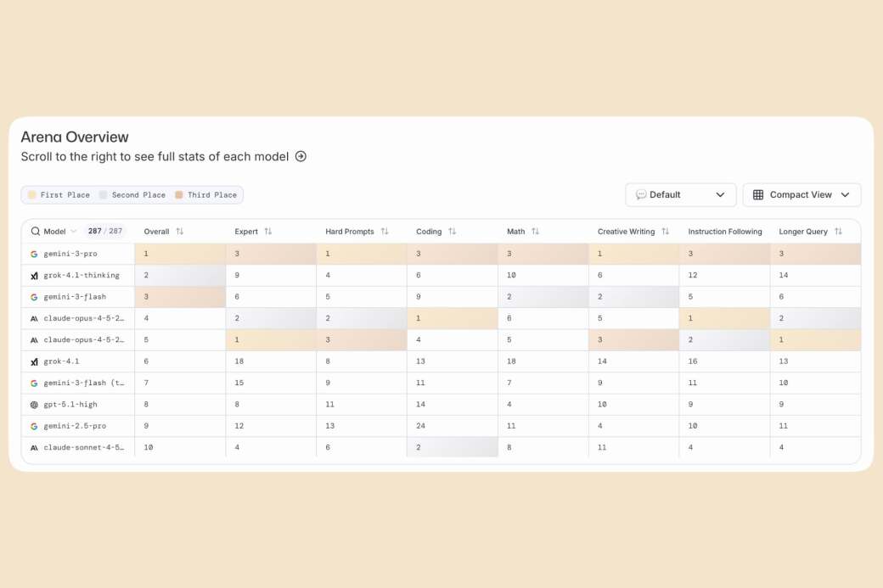Click the grid icon in Compact View
The image size is (883, 588).
(758, 195)
